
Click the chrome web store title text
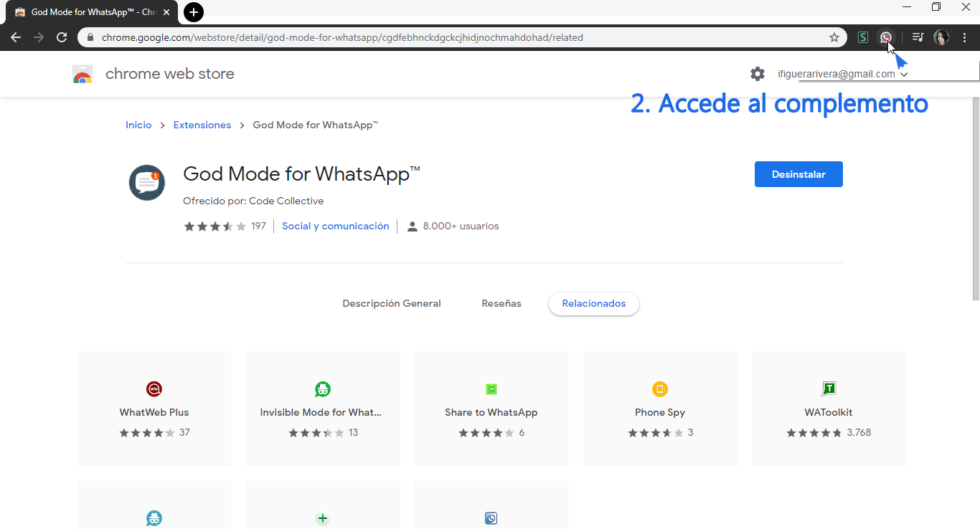[x=170, y=74]
